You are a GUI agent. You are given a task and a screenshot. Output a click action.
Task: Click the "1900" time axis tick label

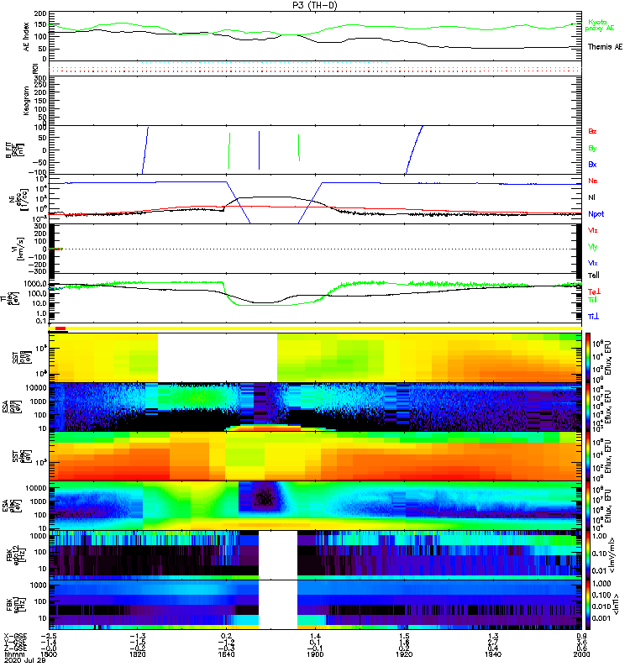315,654
